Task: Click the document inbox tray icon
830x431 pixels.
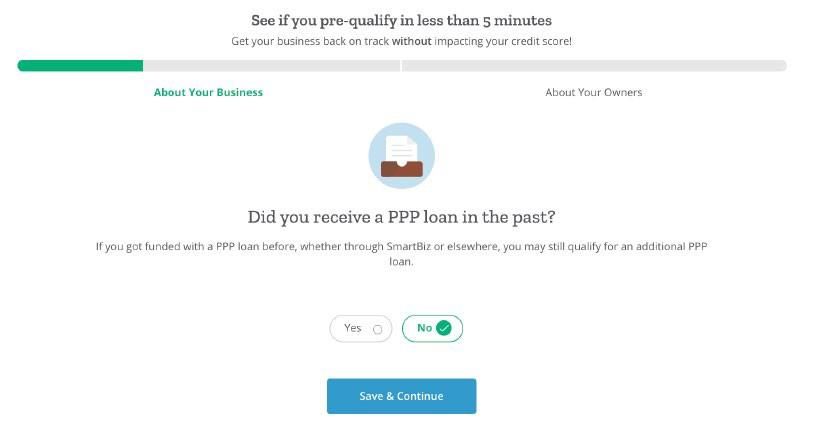Action: click(x=401, y=156)
